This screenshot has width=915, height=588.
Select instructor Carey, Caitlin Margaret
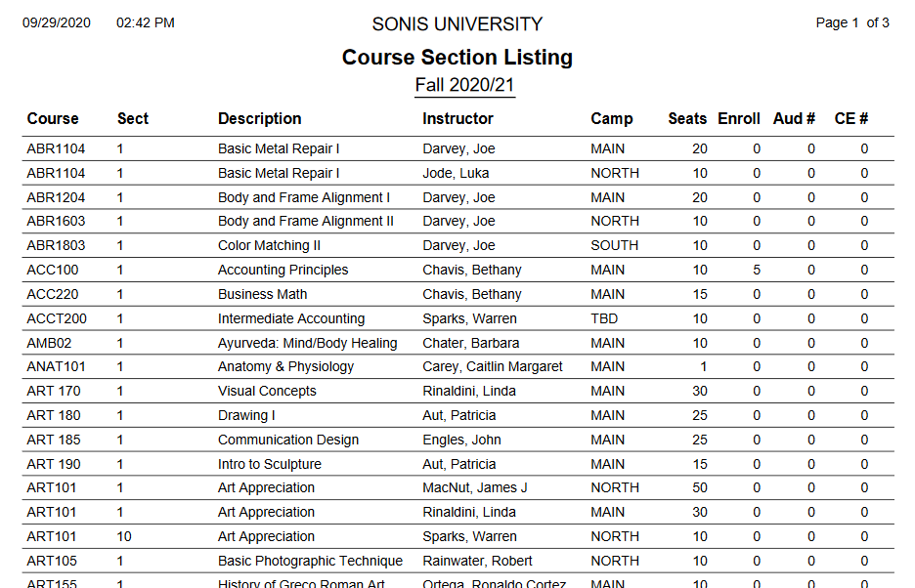coord(493,366)
